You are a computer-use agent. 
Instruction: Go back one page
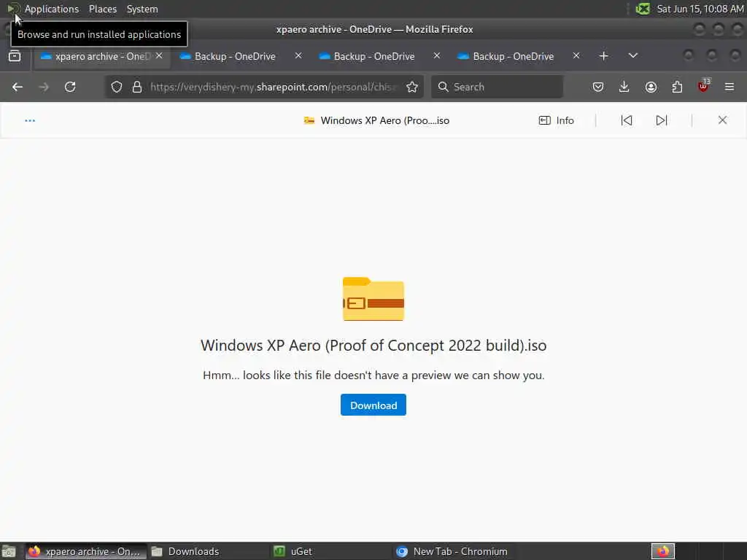18,87
